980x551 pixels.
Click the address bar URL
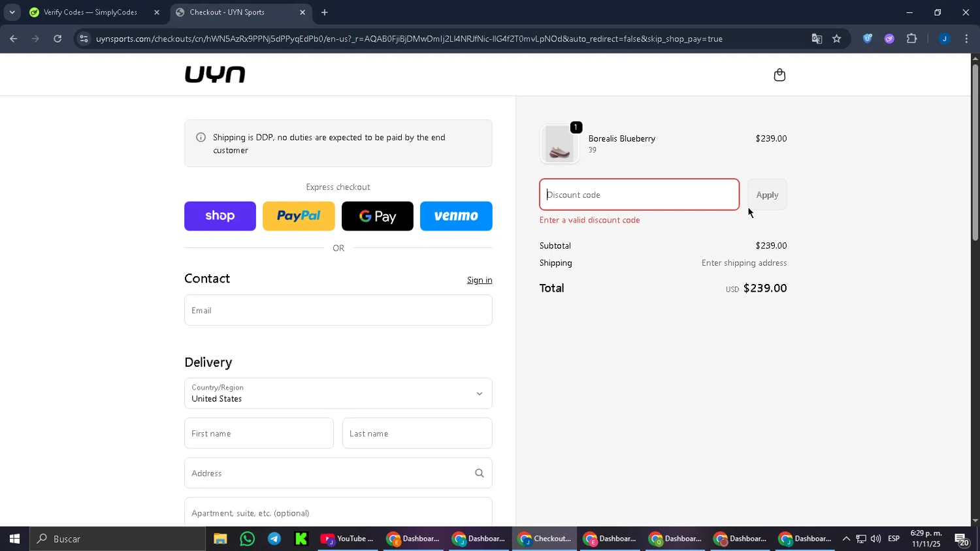[x=409, y=39]
